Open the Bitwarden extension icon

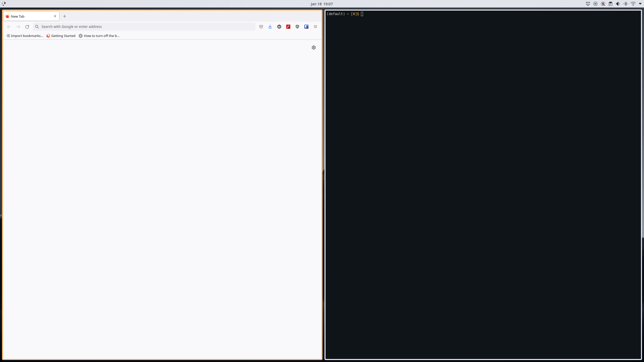point(306,27)
